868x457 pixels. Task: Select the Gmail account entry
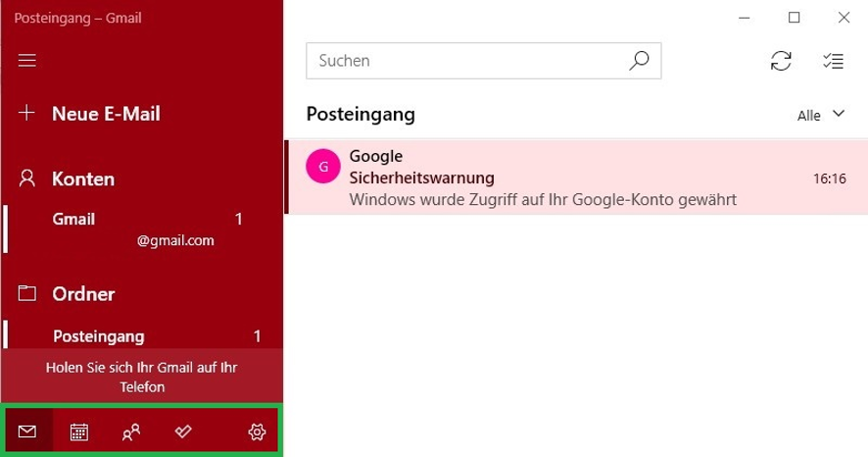(x=142, y=228)
